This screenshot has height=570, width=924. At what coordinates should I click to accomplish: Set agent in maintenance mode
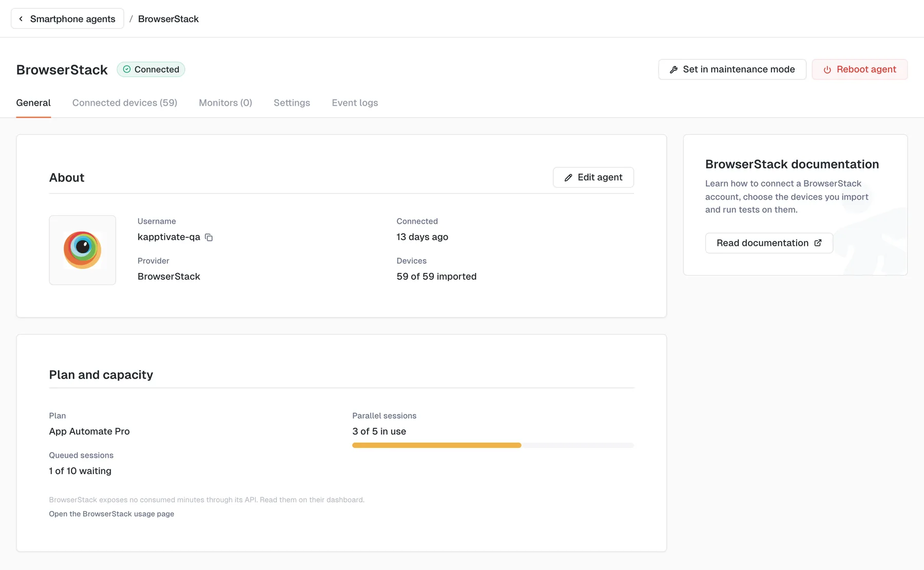coord(732,69)
